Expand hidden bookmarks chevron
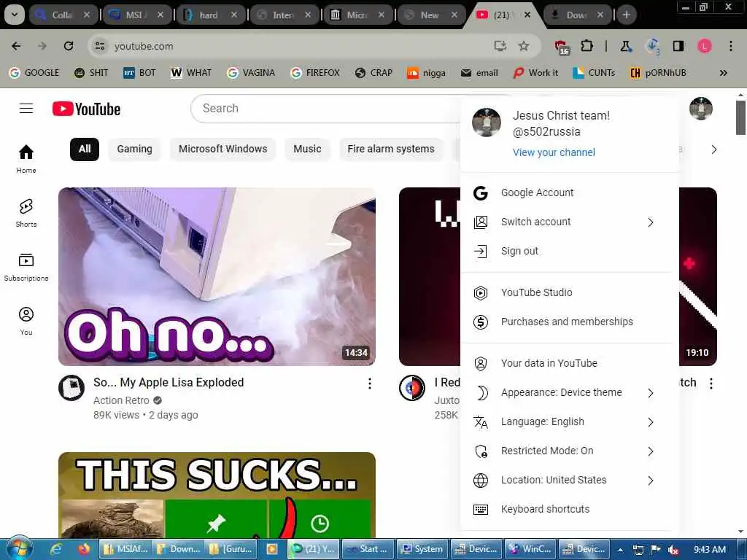The width and height of the screenshot is (747, 560). point(723,73)
